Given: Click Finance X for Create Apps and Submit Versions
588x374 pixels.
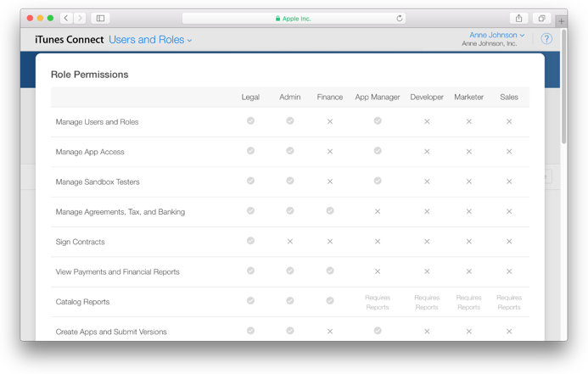Looking at the screenshot, I should click(x=329, y=332).
